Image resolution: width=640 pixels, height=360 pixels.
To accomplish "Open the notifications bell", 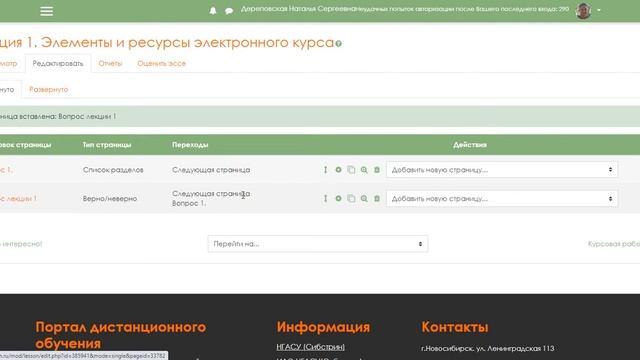I will click(x=213, y=11).
